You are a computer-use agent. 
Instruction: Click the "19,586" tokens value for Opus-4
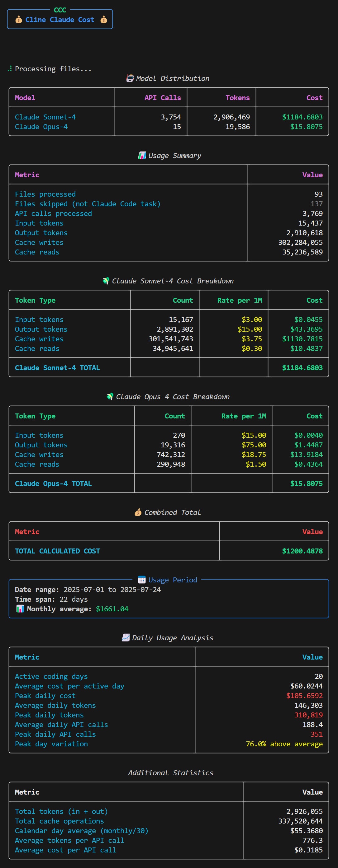click(237, 127)
